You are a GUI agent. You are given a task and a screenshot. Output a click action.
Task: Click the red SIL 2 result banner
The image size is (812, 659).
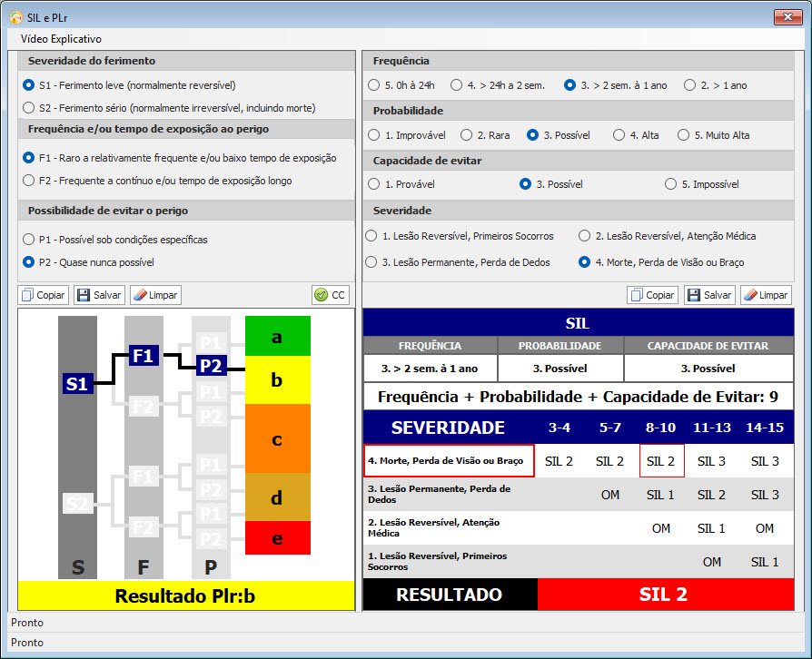pos(666,595)
